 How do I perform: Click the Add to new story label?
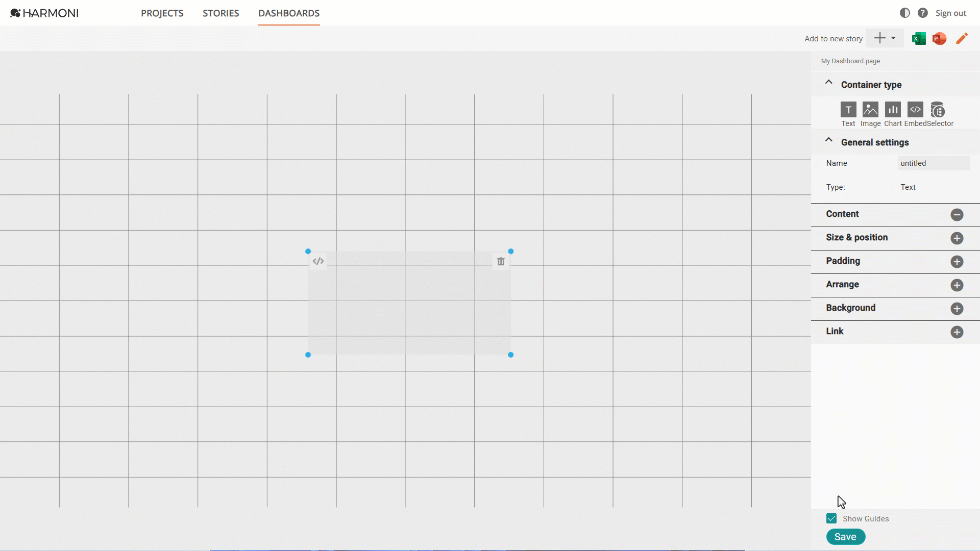point(834,39)
